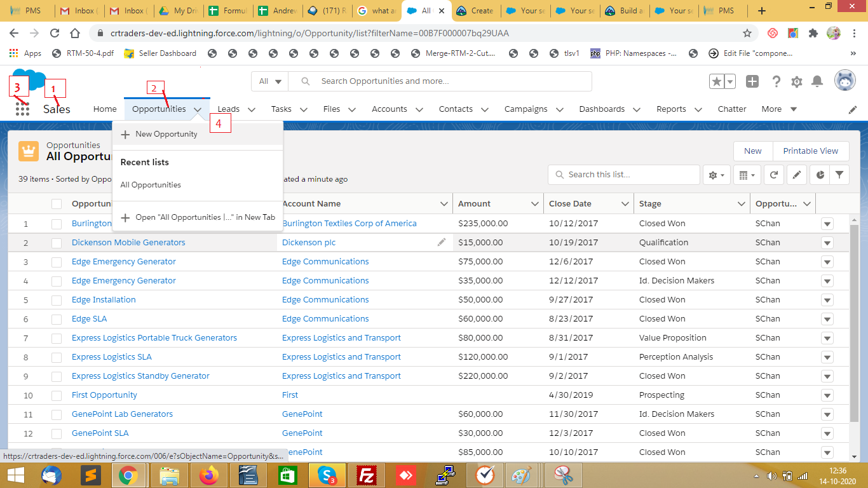Select the checkbox for Burlington row
Screen dimensions: 868x488
tap(56, 223)
